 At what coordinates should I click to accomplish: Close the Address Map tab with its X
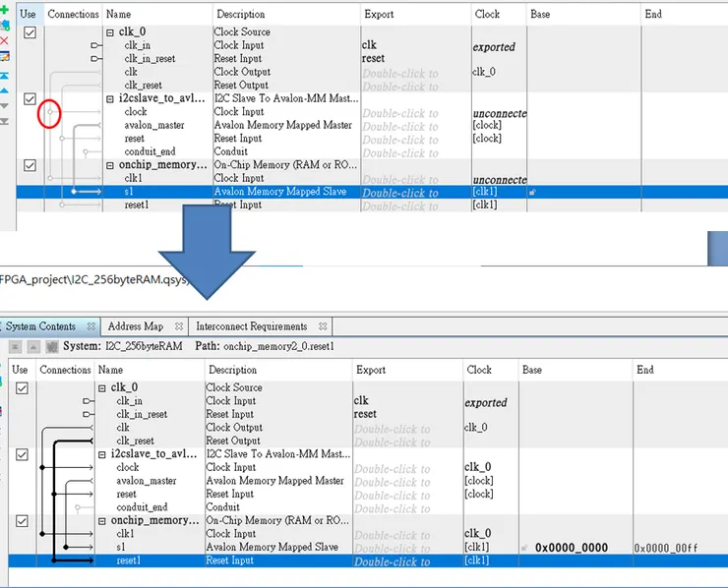(179, 326)
